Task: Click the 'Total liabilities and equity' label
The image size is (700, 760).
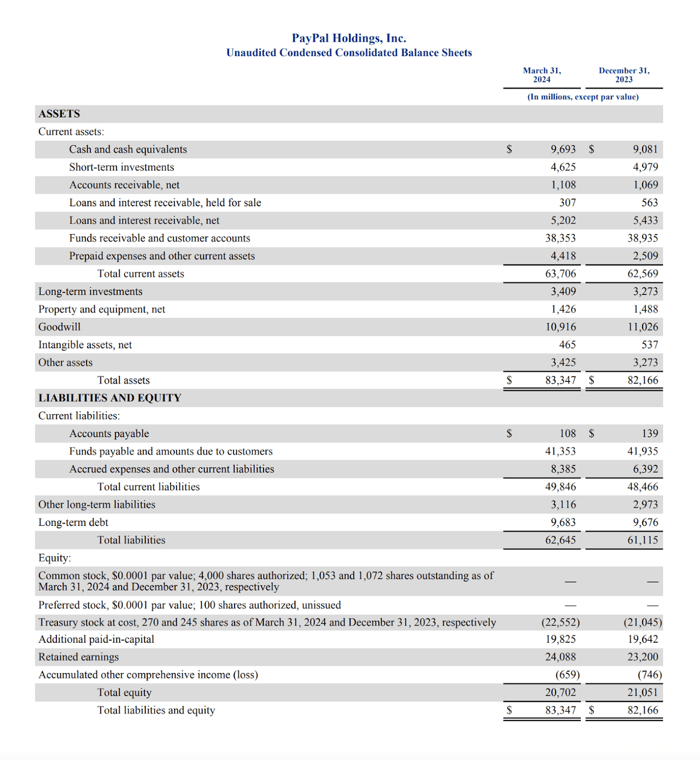Action: point(156,710)
